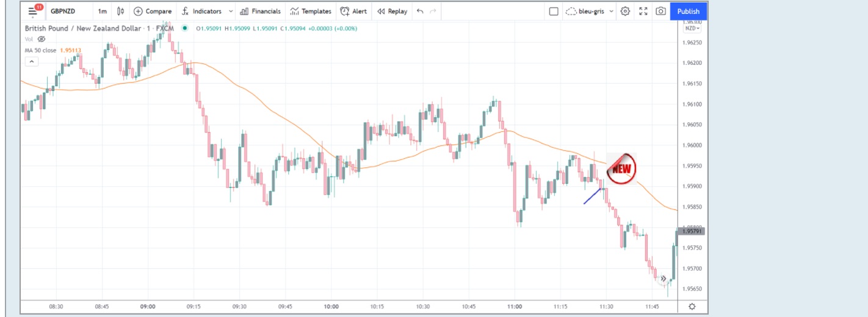Screen dimensions: 868x317
Task: Open the NZD currency dropdown
Action: tap(692, 28)
